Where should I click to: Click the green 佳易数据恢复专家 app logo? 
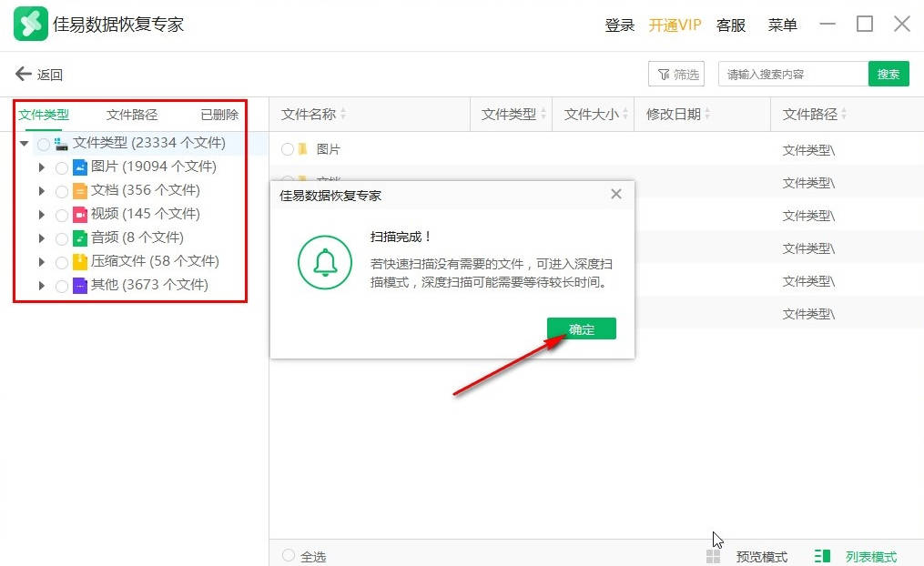tap(31, 25)
